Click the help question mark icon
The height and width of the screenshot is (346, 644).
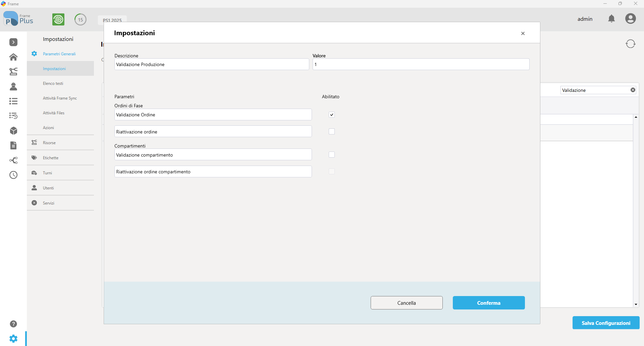pyautogui.click(x=13, y=324)
